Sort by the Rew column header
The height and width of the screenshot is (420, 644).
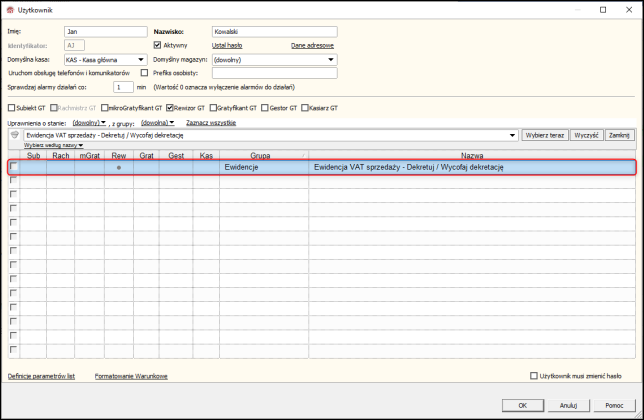point(119,156)
